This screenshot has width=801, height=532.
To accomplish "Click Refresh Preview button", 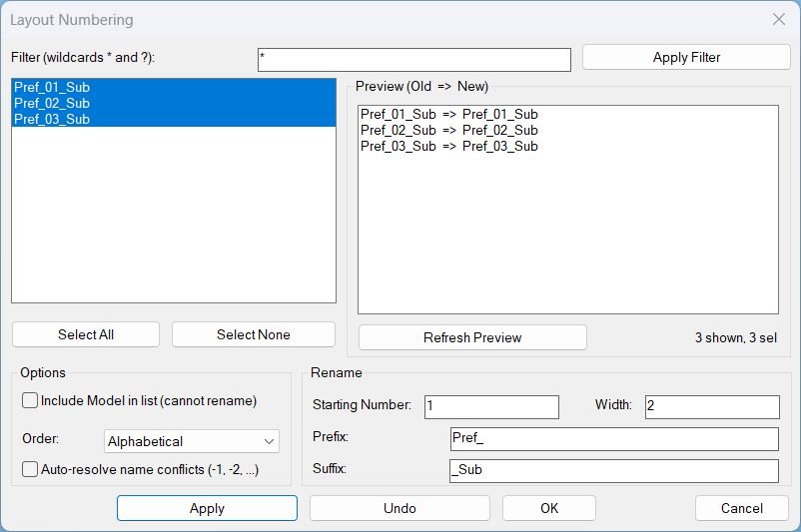I will [472, 337].
